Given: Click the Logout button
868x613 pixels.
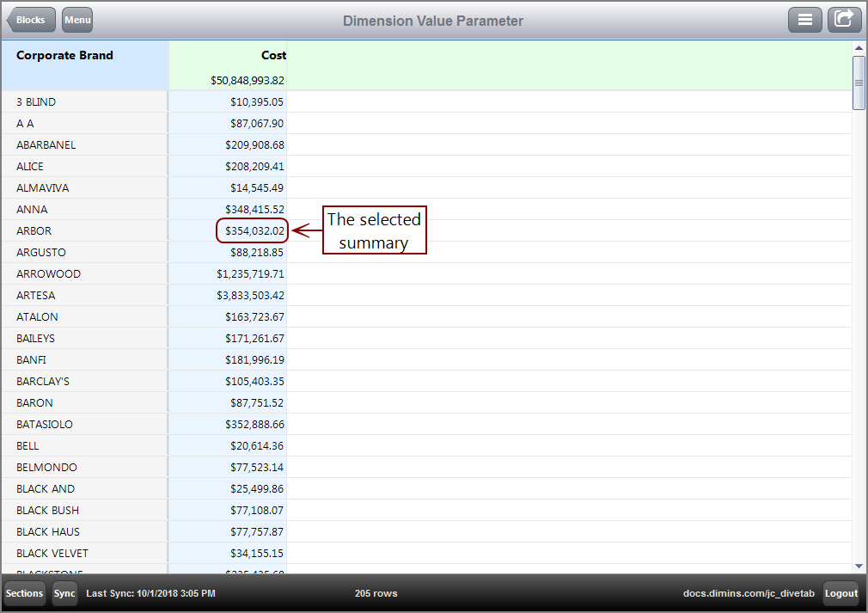Looking at the screenshot, I should pos(840,593).
